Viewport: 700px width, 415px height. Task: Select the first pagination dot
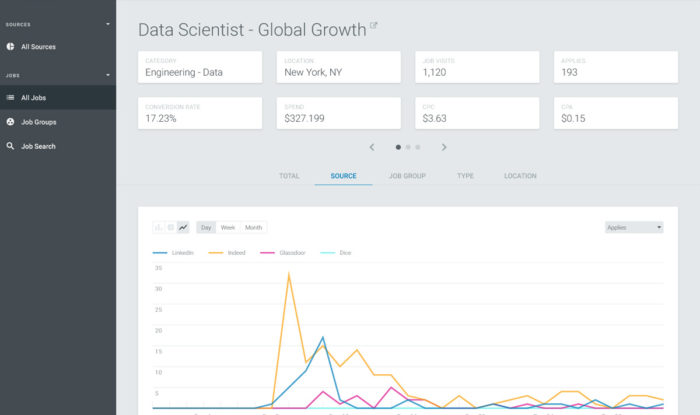pos(398,147)
